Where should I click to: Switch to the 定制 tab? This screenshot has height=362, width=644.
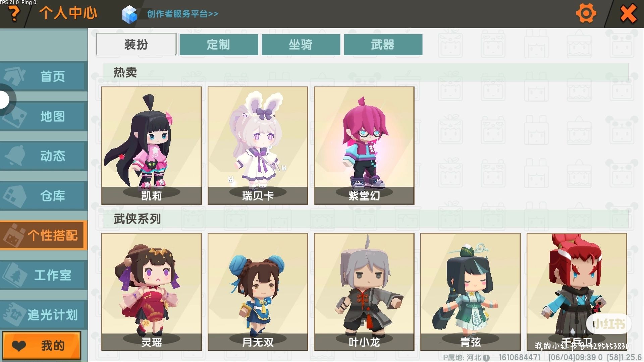(x=219, y=44)
